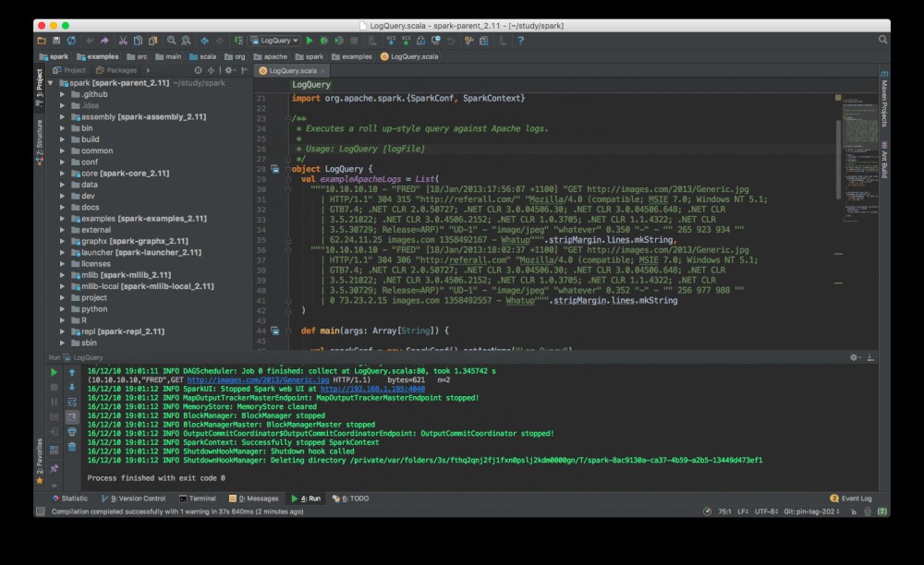Click the Save All floppy disk icon
This screenshot has width=924, height=565.
[56, 41]
